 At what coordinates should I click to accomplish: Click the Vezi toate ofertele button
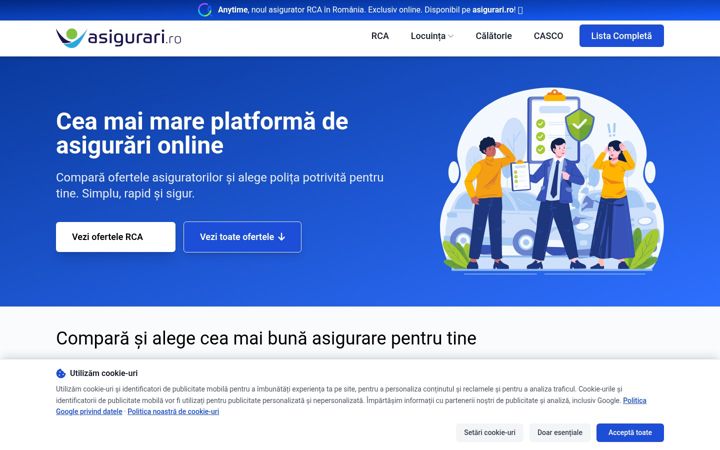coord(242,237)
